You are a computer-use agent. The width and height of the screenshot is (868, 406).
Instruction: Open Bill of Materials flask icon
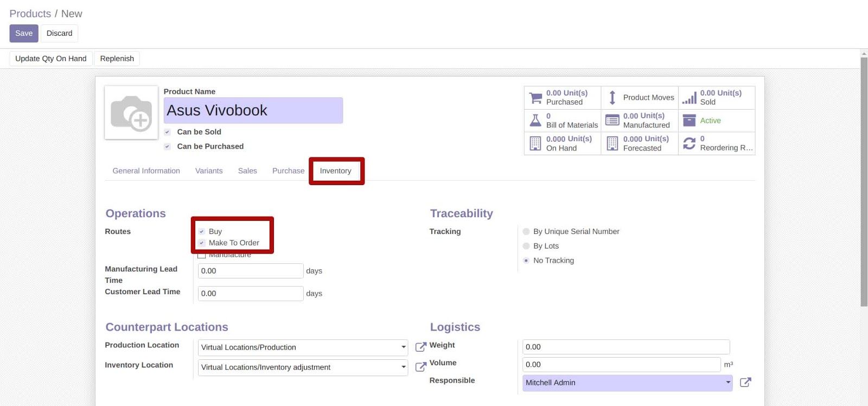535,120
